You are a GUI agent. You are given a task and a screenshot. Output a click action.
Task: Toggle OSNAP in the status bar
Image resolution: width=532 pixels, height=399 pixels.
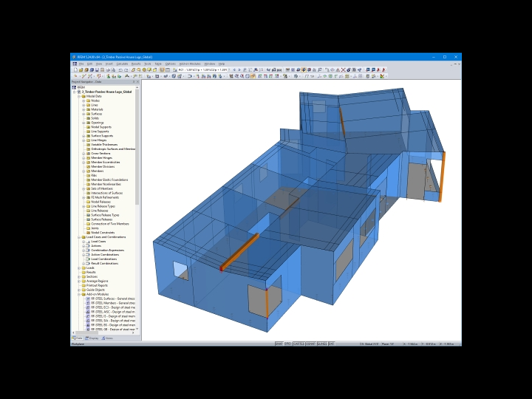coord(310,344)
